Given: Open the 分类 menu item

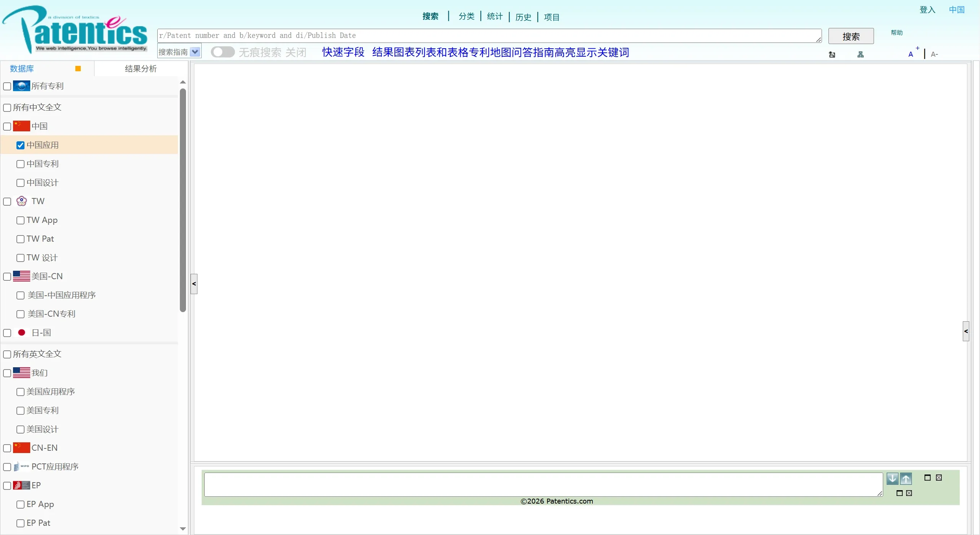Looking at the screenshot, I should coord(466,16).
